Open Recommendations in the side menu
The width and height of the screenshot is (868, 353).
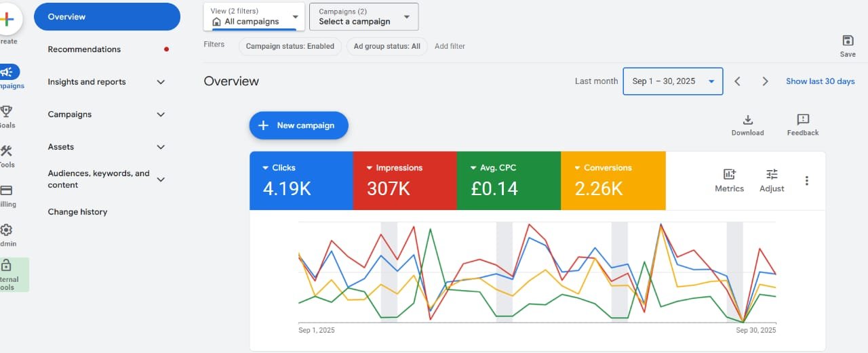[84, 49]
